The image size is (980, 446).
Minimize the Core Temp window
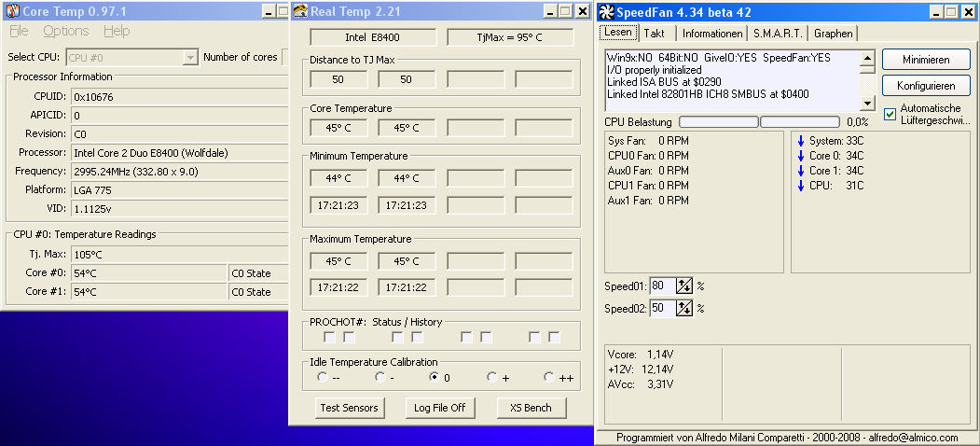pos(269,11)
